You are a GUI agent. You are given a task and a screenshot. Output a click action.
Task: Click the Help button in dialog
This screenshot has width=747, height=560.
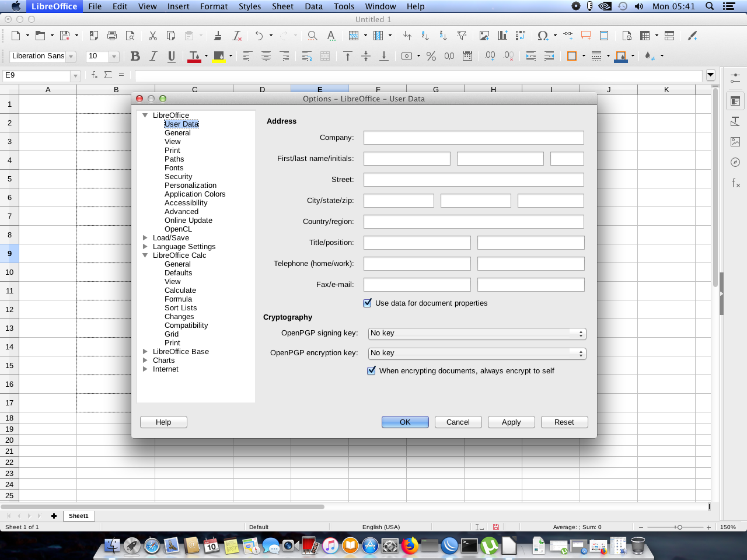coord(163,422)
